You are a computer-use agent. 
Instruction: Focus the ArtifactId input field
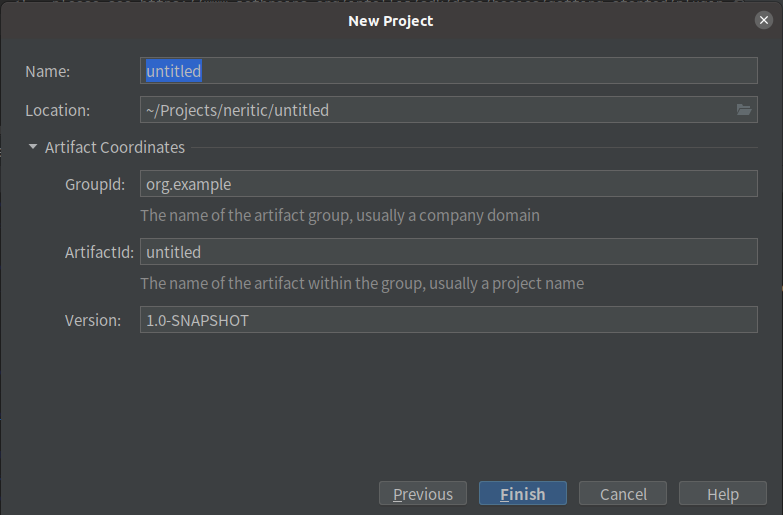(x=448, y=252)
